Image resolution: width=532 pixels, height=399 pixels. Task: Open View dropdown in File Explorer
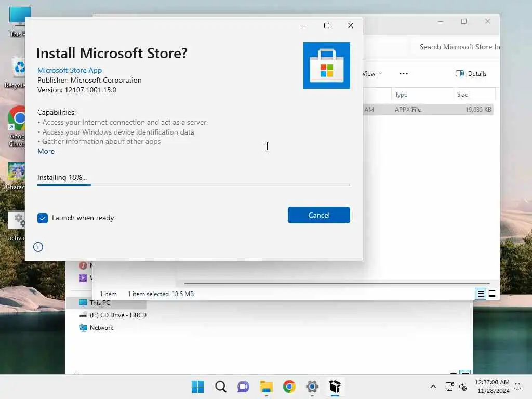pos(372,74)
